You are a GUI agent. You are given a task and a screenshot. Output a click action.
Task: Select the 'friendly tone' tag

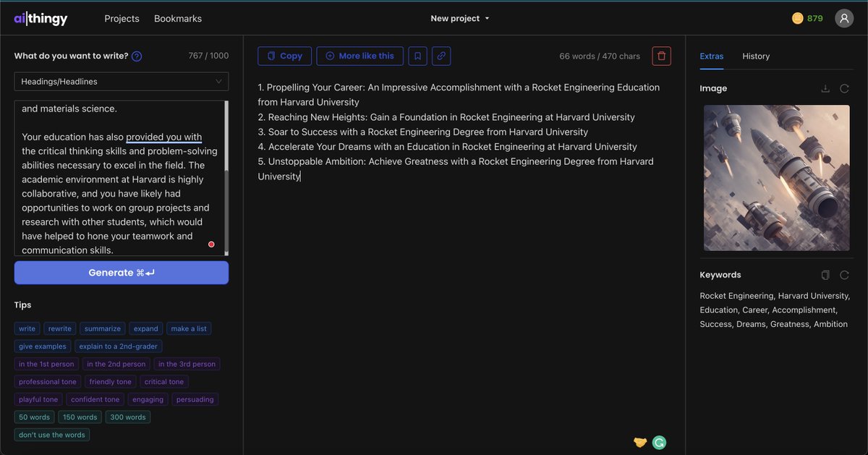(111, 382)
